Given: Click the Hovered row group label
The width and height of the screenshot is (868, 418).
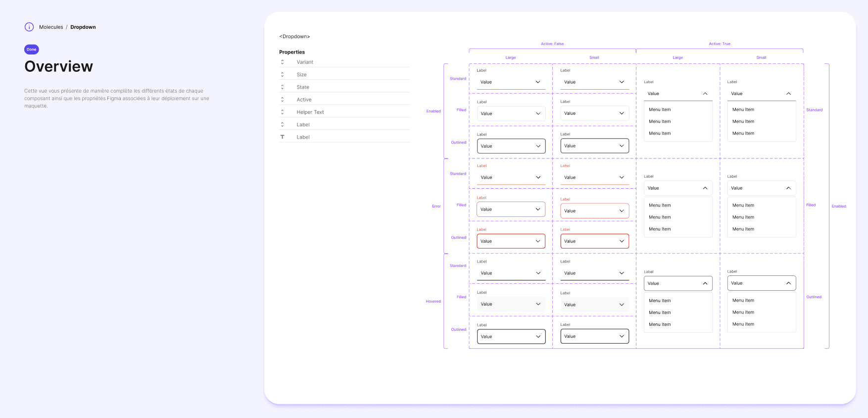Looking at the screenshot, I should click(x=433, y=301).
